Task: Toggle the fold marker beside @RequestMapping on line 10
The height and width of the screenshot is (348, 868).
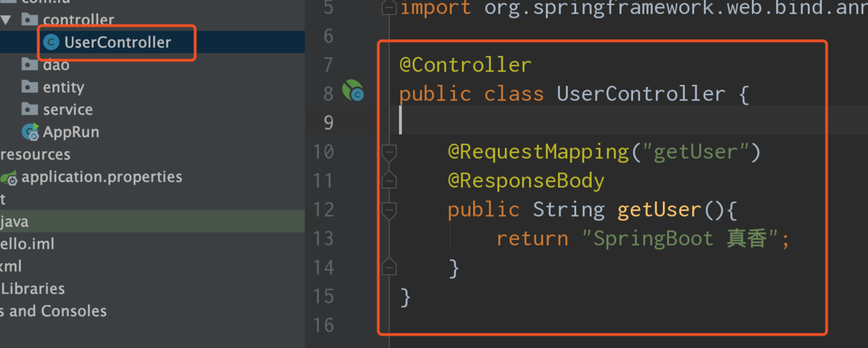Action: click(x=389, y=151)
